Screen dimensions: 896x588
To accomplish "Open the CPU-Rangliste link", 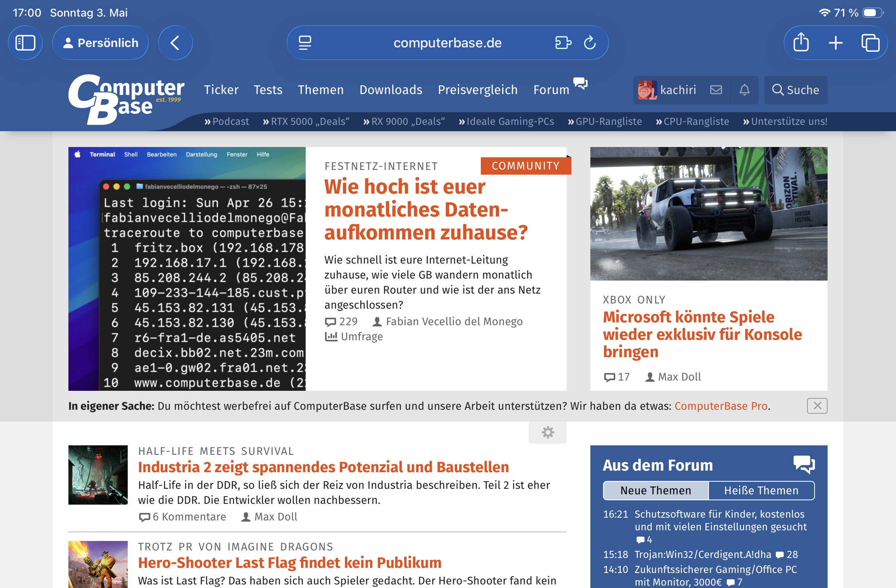I will coord(692,121).
